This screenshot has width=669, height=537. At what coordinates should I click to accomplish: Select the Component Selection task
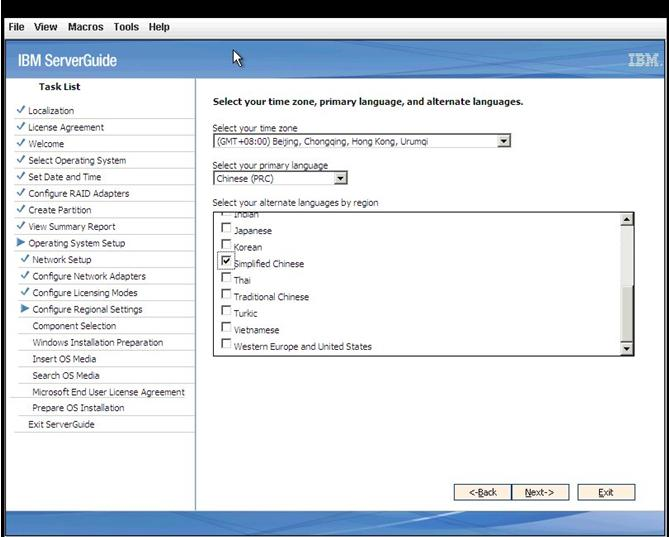[74, 326]
